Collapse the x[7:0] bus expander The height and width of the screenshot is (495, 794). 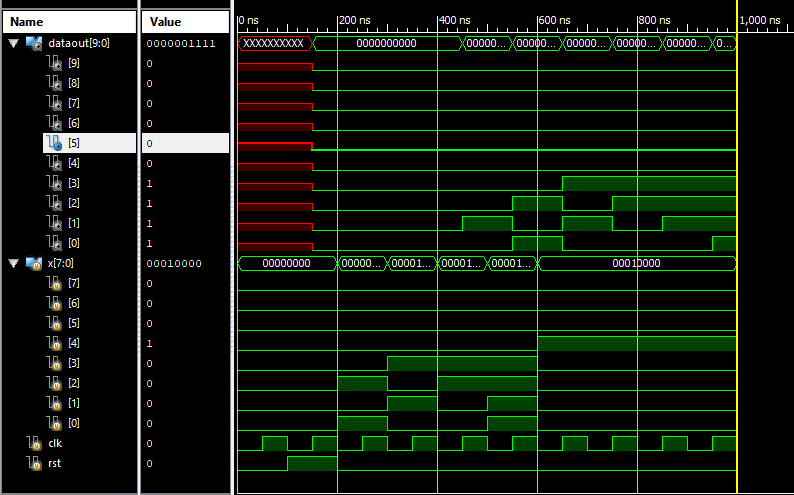point(14,263)
